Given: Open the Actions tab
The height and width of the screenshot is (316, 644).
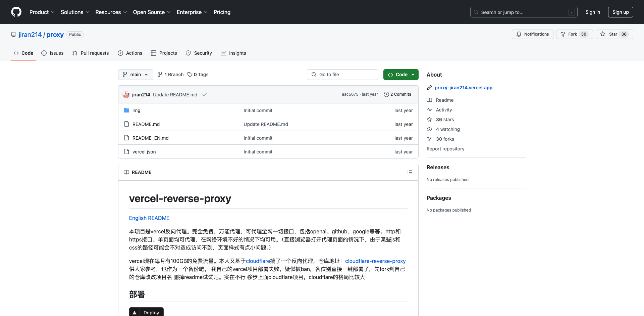Looking at the screenshot, I should coord(130,53).
